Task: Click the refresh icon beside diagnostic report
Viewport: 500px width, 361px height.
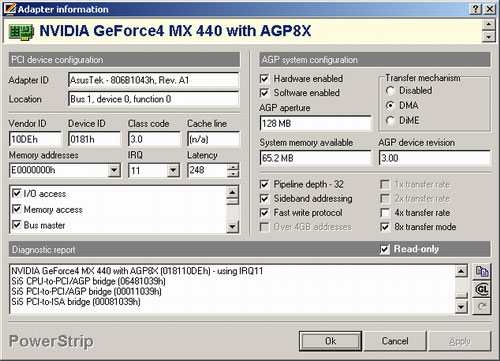Action: 482,306
